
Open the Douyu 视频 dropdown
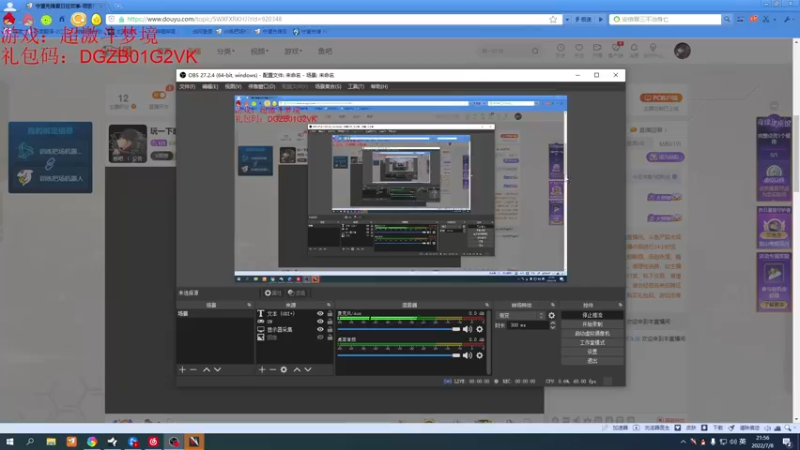pyautogui.click(x=259, y=51)
